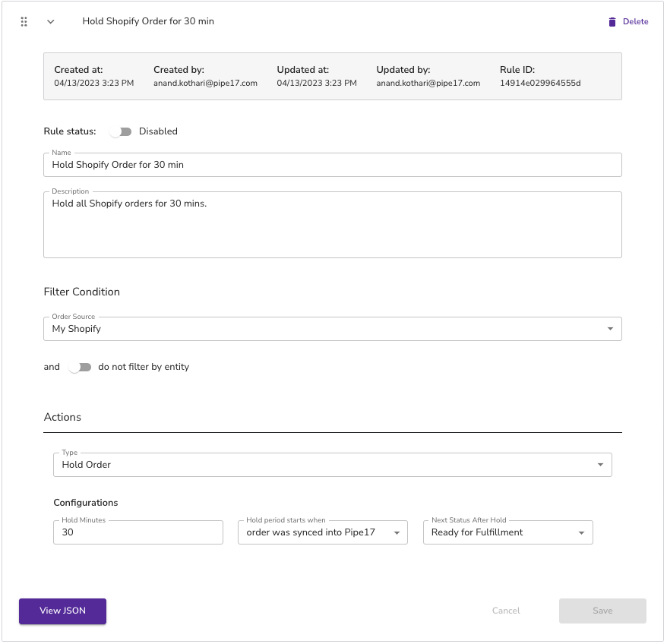Click the trash can Delete icon
The height and width of the screenshot is (644, 667).
click(x=612, y=22)
